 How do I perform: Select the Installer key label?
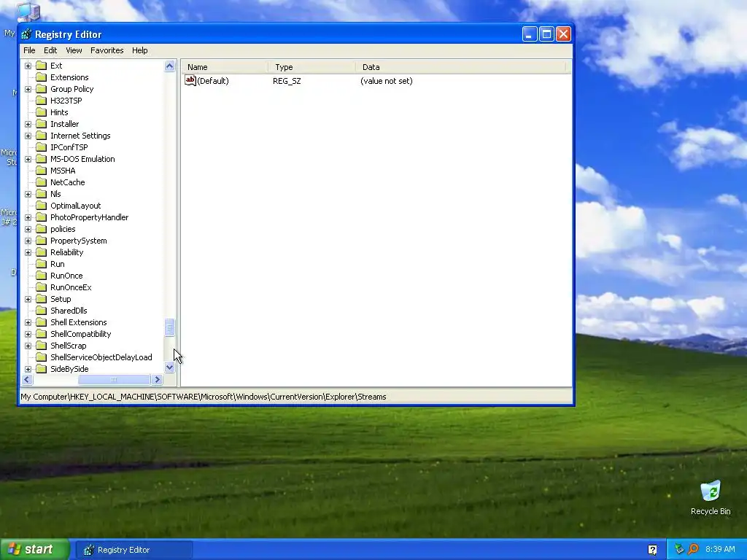65,124
